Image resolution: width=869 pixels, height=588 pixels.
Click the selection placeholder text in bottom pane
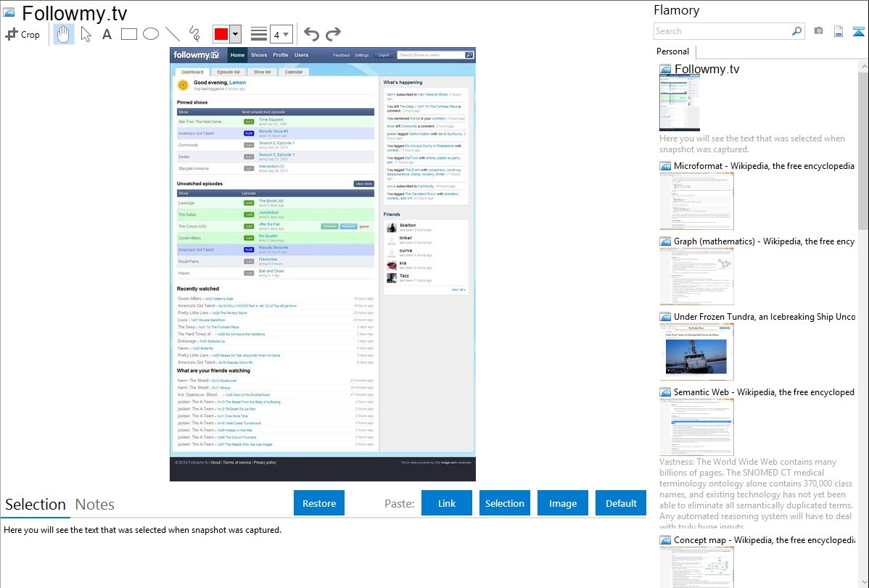[142, 530]
